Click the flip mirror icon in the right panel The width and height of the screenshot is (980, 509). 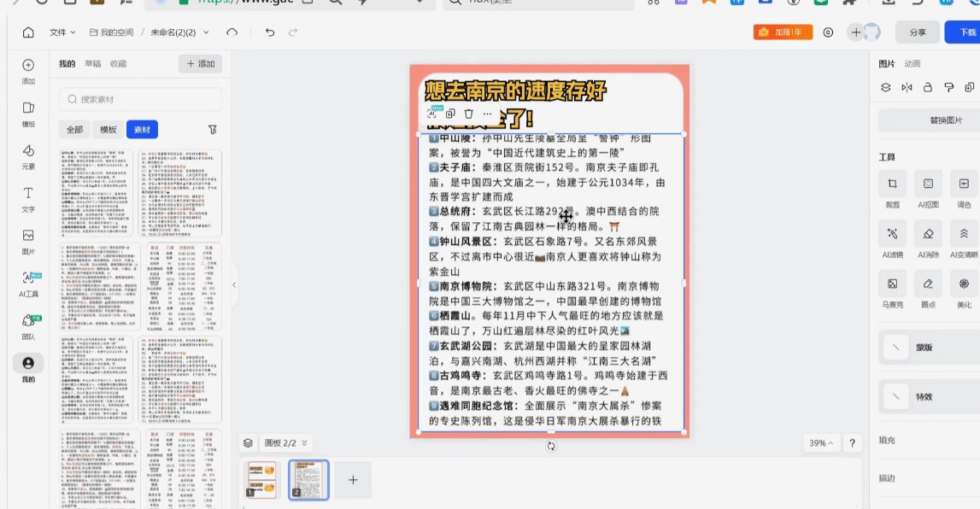[907, 87]
